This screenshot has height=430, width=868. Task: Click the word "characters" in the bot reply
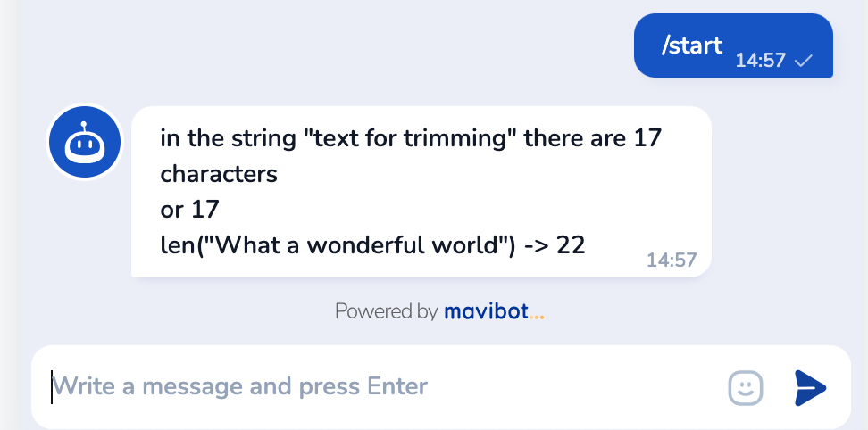219,174
